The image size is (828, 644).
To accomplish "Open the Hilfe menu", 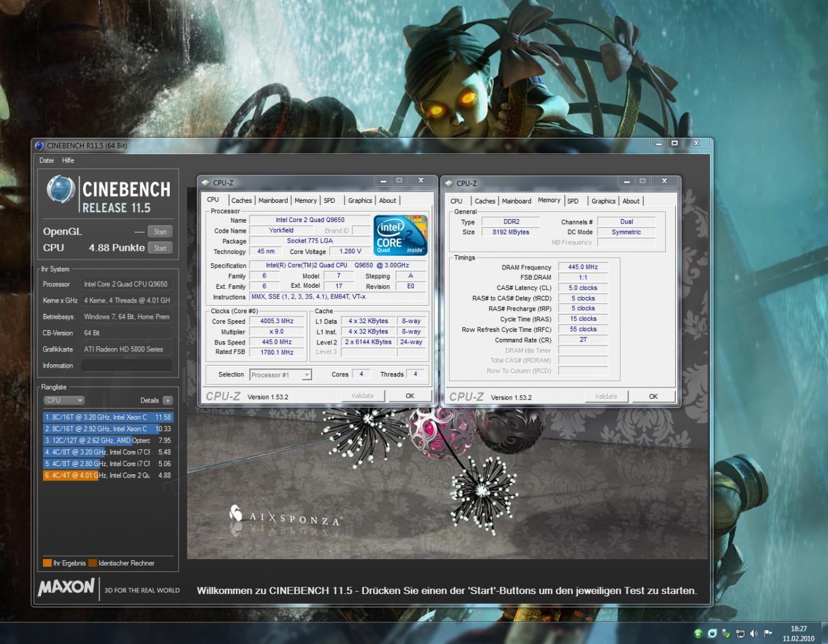I will tap(68, 160).
